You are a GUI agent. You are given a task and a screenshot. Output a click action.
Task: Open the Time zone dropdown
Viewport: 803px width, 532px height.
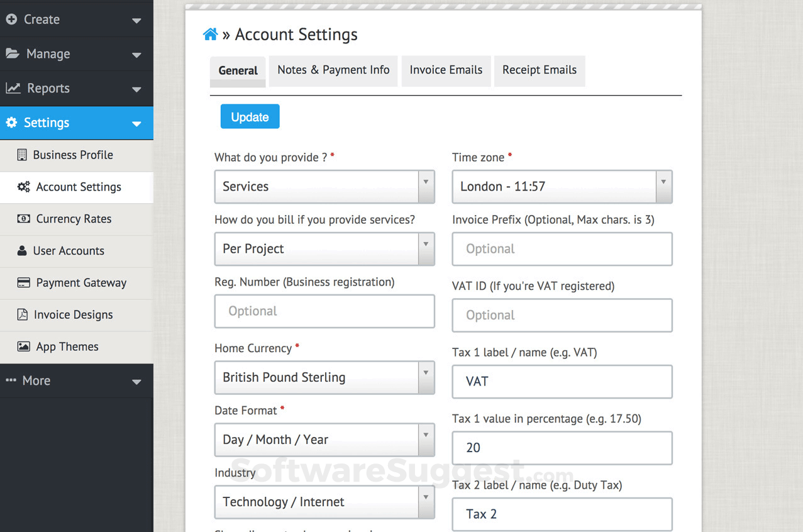point(562,187)
